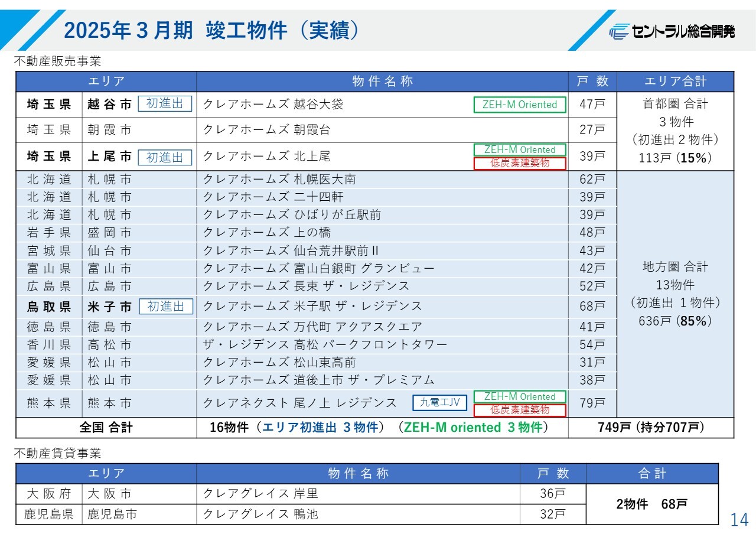Select property name クレアホームズ 仙台荒井駅前Ⅱ

291,251
